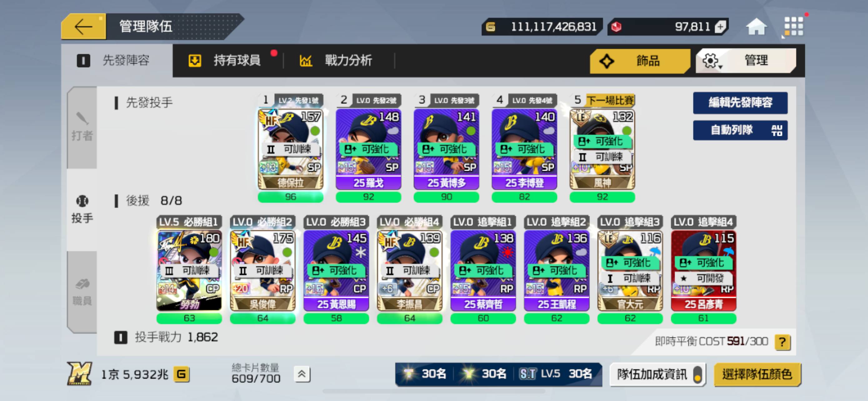Click the gold G coin icon
The image size is (868, 401).
coord(181,374)
